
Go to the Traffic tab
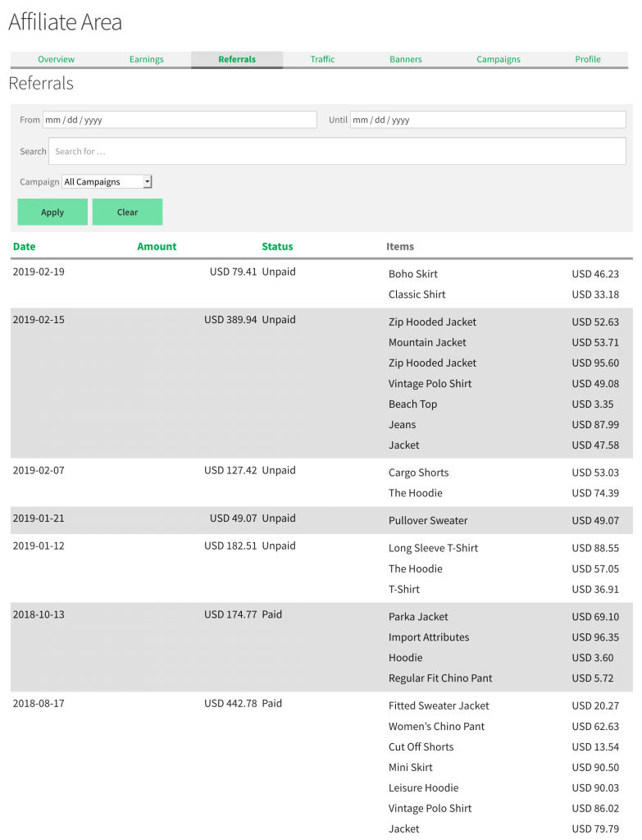click(322, 59)
